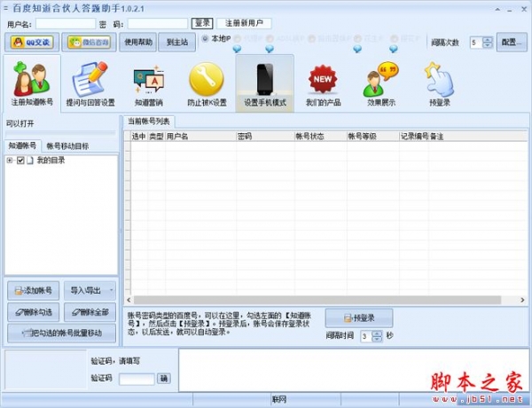Click the 记录编号 column header
Image resolution: width=532 pixels, height=408 pixels.
coord(414,137)
